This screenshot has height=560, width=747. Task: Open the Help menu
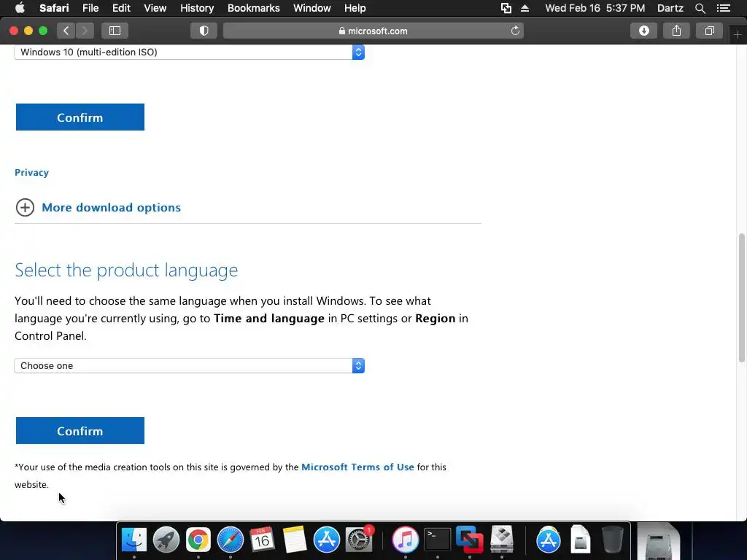(355, 8)
